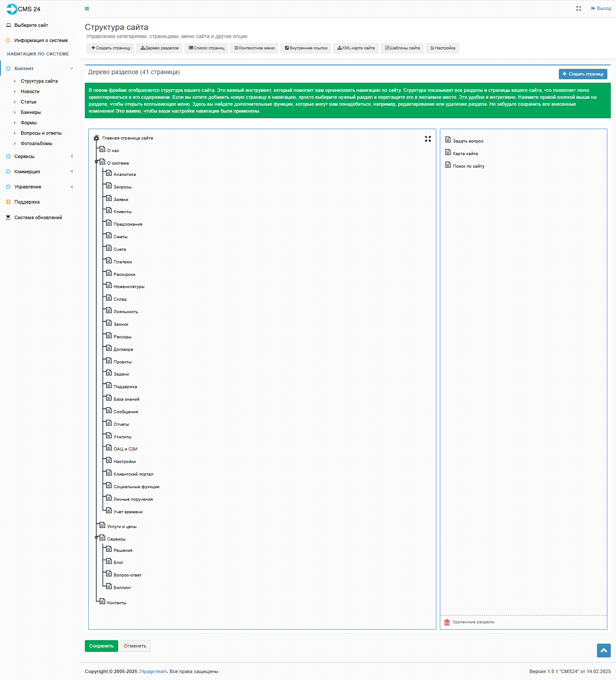
Task: Click the trash icon for deleted sections
Action: tap(447, 622)
